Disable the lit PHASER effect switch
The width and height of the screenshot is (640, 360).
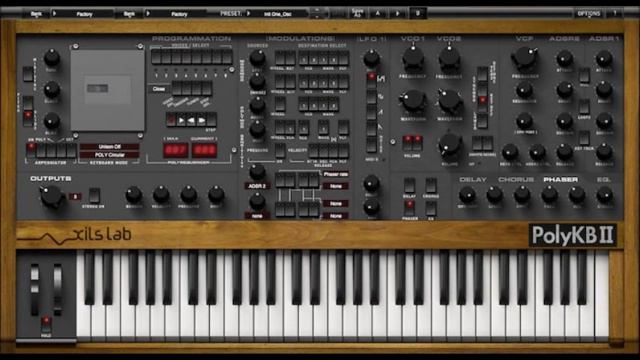tap(409, 207)
